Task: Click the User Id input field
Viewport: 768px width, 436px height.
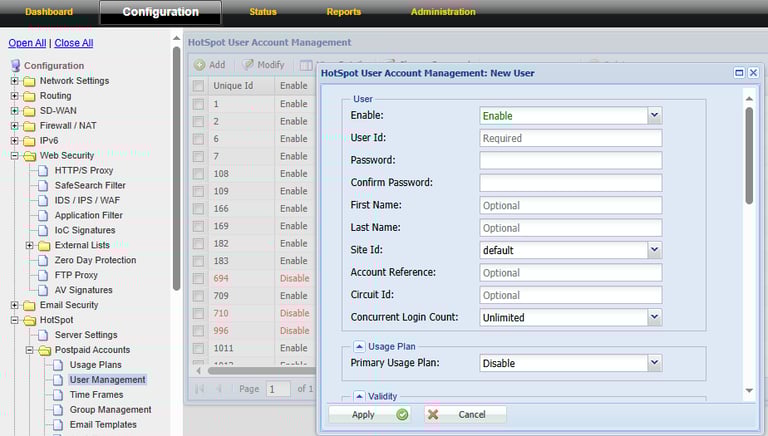Action: point(571,138)
